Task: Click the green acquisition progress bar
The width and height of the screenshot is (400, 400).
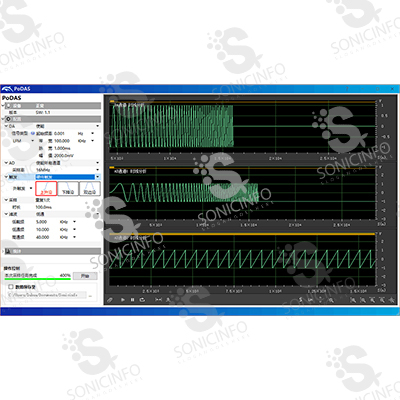Action: (x=37, y=279)
